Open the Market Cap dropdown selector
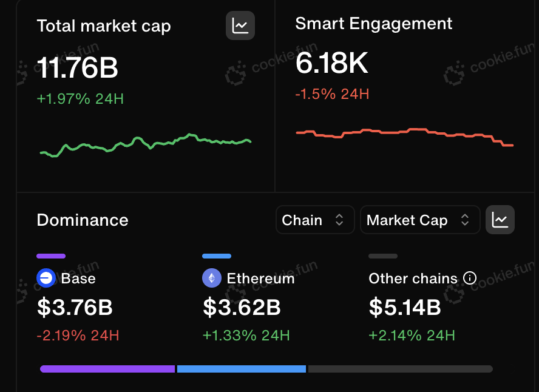Viewport: 539px width, 392px height. coord(420,220)
